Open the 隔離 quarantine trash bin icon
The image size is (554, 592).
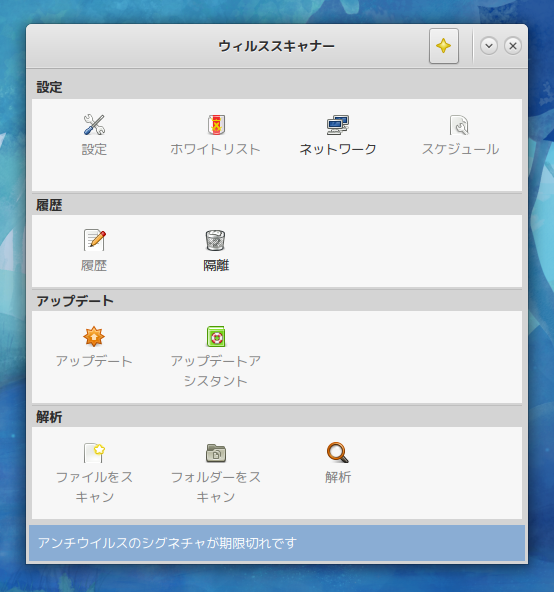click(216, 240)
